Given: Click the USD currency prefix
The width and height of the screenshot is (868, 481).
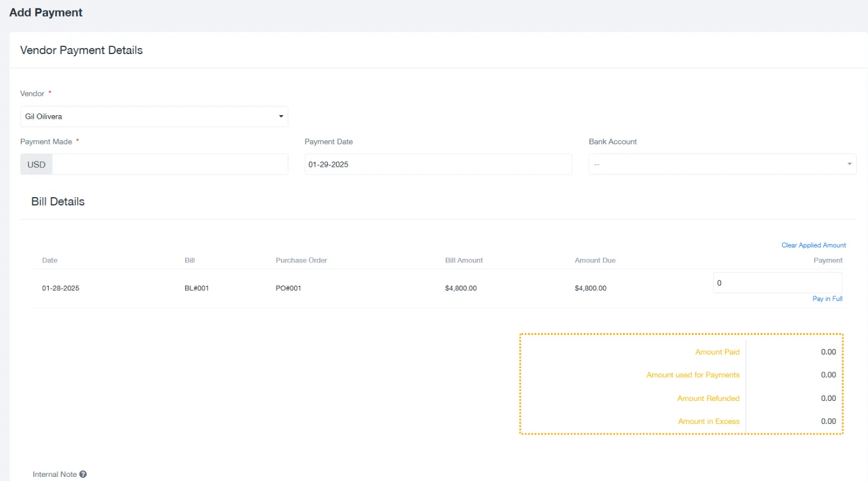Looking at the screenshot, I should [x=36, y=164].
